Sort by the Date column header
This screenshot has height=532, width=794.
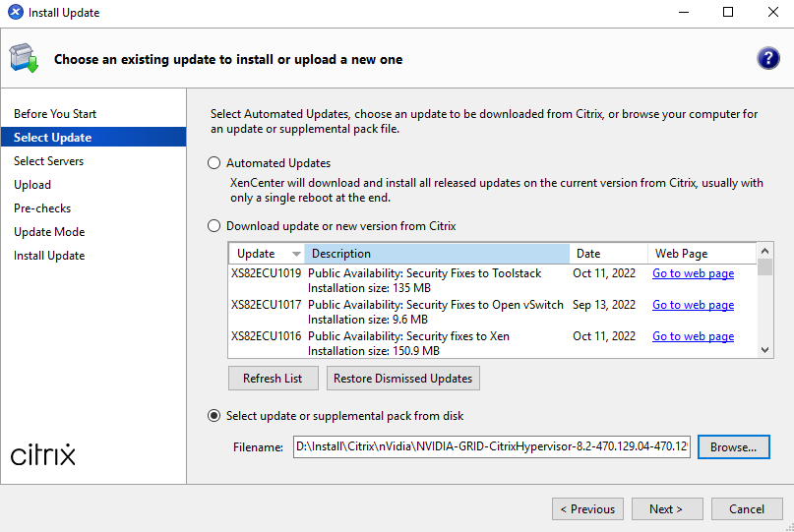point(609,254)
